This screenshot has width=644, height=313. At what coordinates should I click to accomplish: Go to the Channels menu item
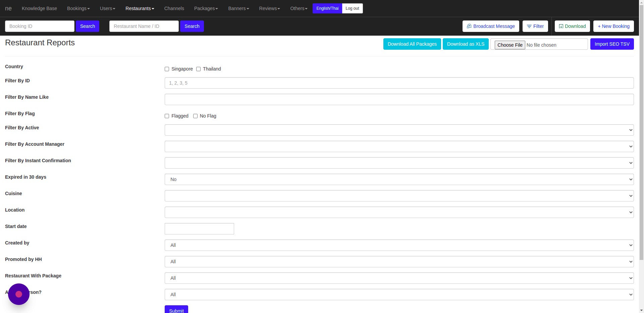(174, 8)
